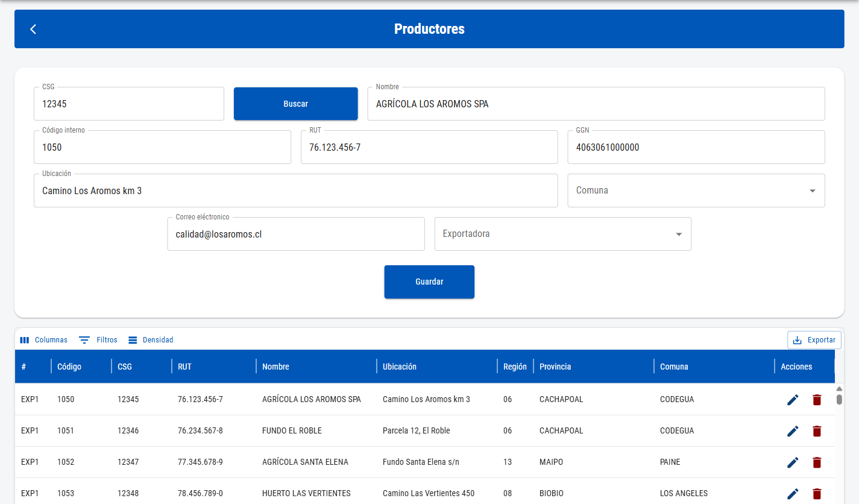Export the table with Exportar
This screenshot has height=504, width=859.
814,340
